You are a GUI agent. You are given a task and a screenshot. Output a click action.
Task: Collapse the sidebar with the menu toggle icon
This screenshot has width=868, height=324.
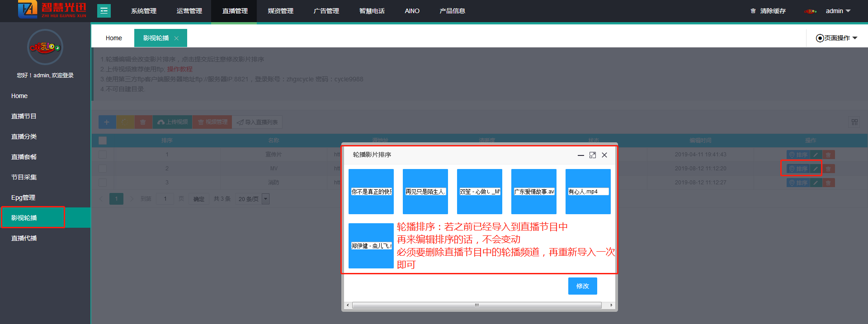[104, 11]
